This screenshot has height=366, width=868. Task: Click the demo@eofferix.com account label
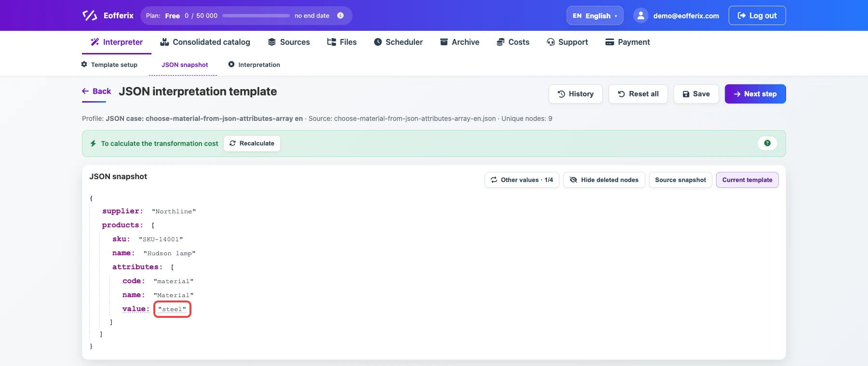[x=686, y=15]
